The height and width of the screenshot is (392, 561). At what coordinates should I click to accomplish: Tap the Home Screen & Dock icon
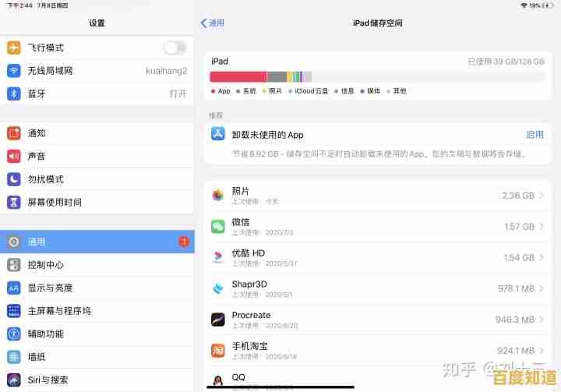click(13, 311)
